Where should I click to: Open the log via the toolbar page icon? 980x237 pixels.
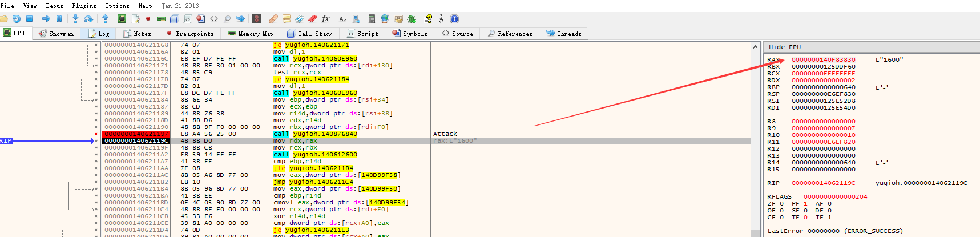click(135, 19)
